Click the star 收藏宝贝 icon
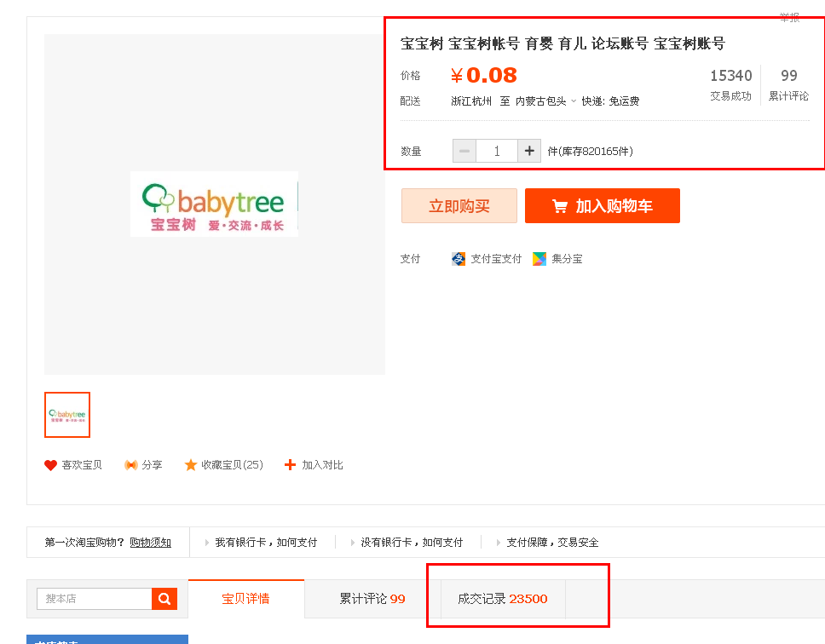The height and width of the screenshot is (644, 825). click(x=191, y=465)
